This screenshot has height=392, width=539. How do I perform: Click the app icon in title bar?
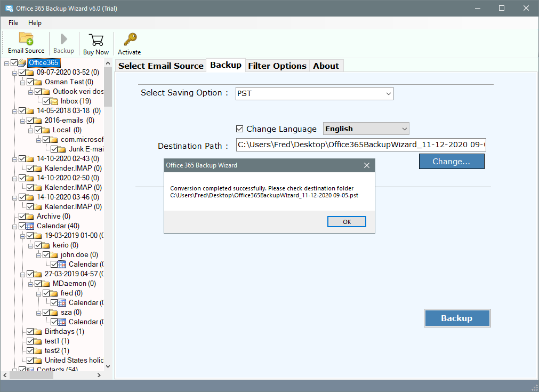coord(9,8)
